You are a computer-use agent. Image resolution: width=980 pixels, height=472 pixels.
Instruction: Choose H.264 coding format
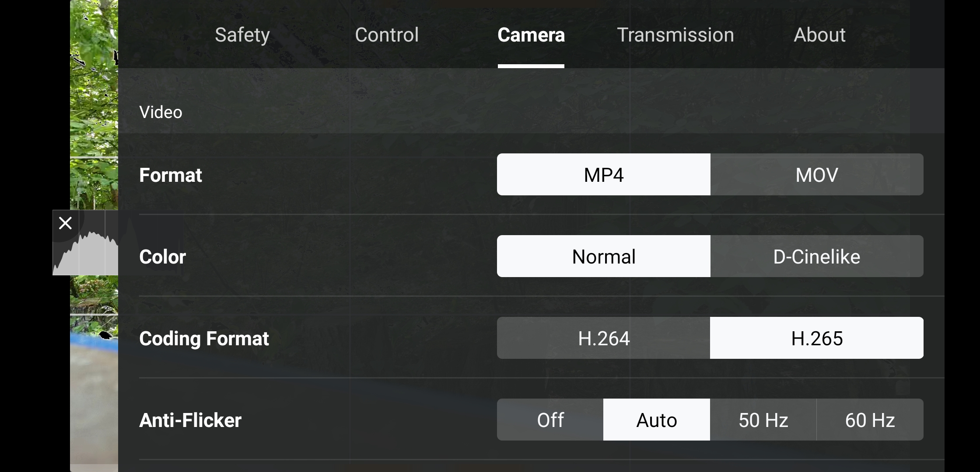(604, 338)
